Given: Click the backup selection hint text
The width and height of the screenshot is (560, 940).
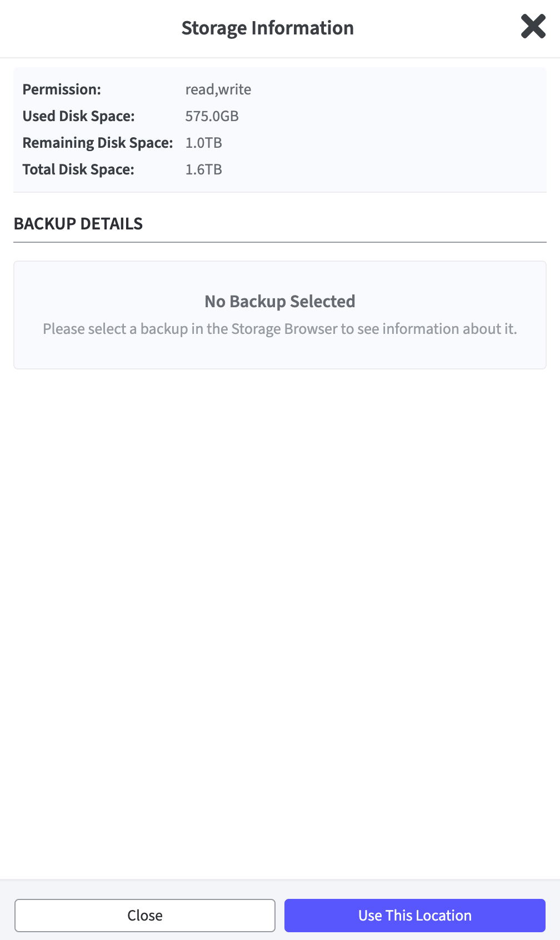Looking at the screenshot, I should [x=280, y=329].
